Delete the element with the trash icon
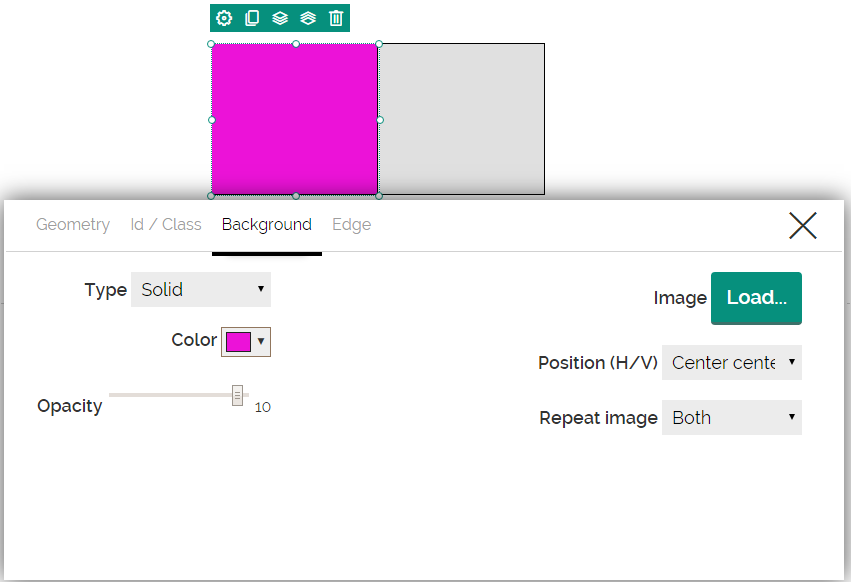This screenshot has height=582, width=851. pyautogui.click(x=336, y=18)
